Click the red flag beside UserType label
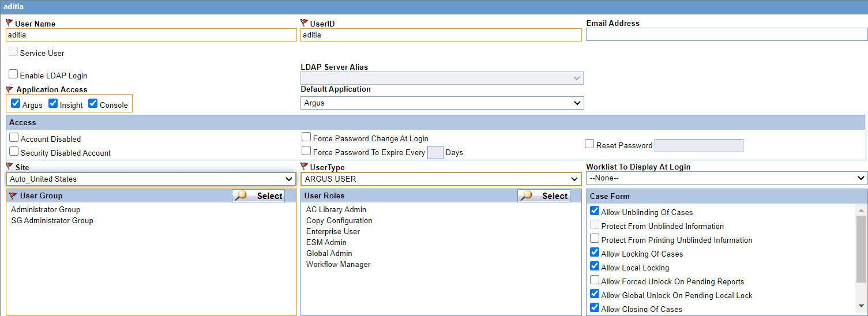 coord(304,167)
